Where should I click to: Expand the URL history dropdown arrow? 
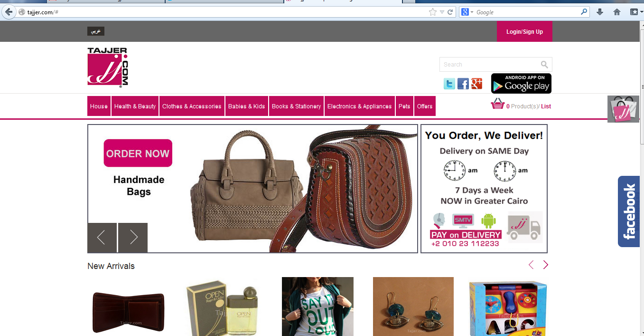coord(442,12)
